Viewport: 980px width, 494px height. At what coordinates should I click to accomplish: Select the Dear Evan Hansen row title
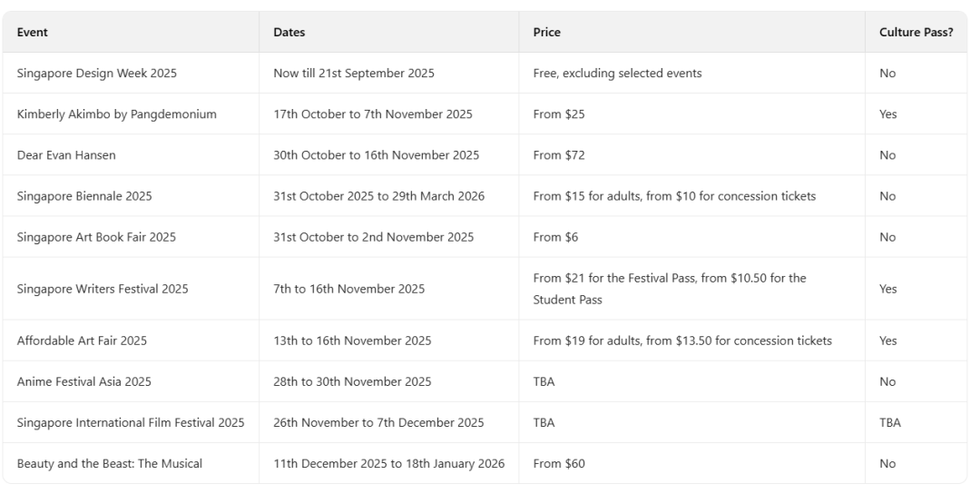[66, 155]
